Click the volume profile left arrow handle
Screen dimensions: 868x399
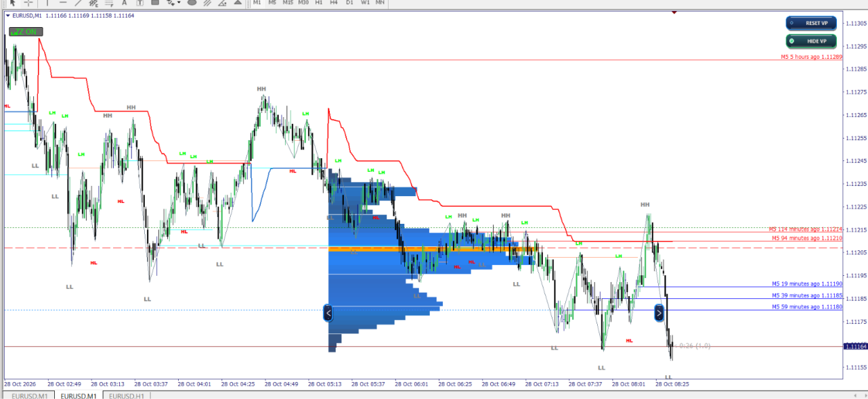(x=328, y=313)
